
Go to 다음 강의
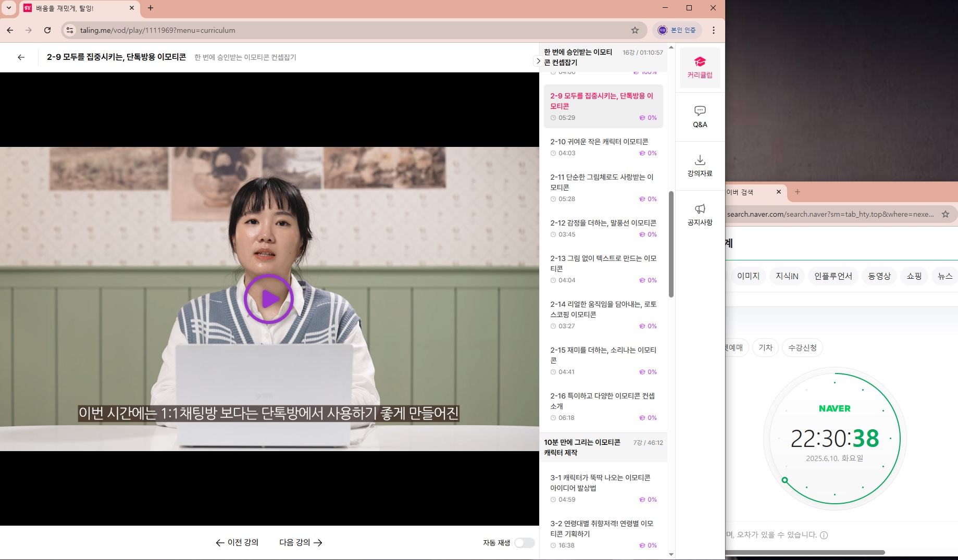click(301, 542)
